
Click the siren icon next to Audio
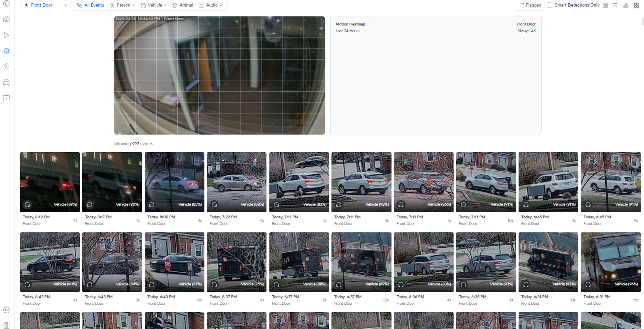[x=202, y=5]
